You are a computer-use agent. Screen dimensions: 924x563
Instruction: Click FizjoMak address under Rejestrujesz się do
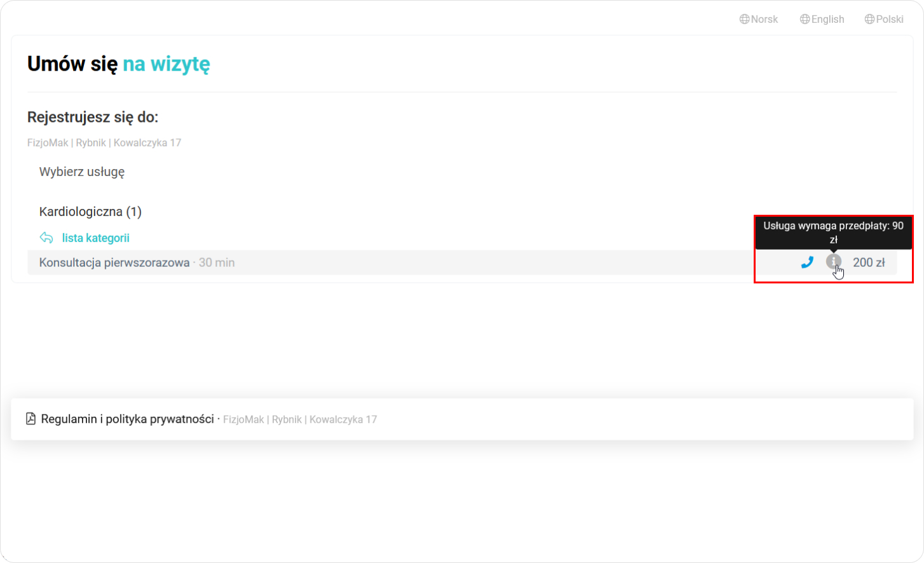(x=104, y=143)
